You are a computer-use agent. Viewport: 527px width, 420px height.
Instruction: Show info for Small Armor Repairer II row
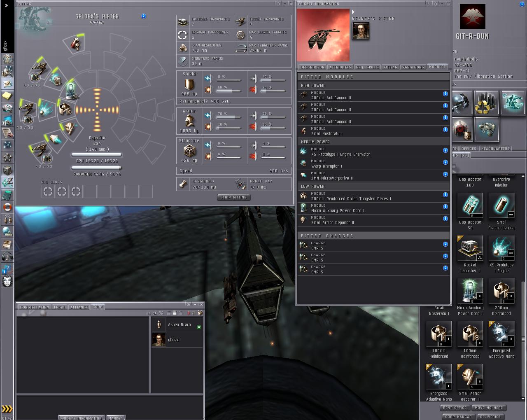pyautogui.click(x=445, y=219)
